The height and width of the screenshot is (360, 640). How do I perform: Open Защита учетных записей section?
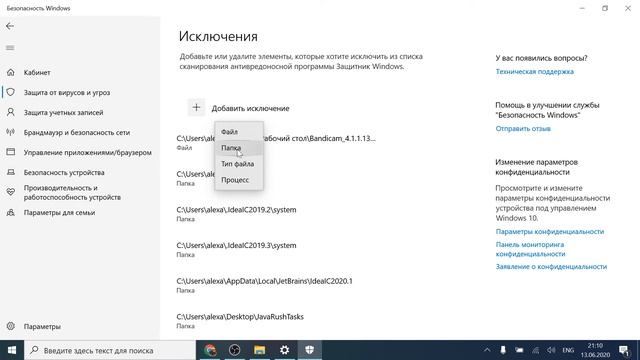click(63, 112)
